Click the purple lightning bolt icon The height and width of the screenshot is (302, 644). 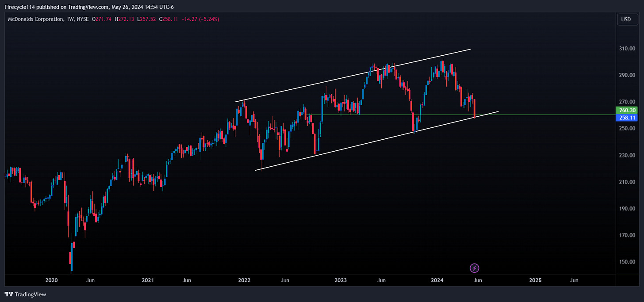coord(475,268)
